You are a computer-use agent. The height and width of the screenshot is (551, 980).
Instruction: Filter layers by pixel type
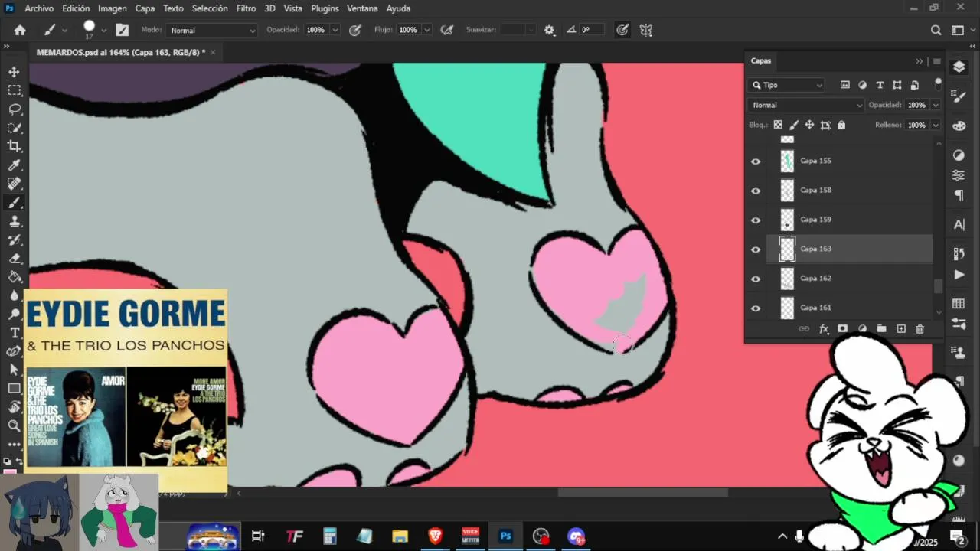coord(845,85)
